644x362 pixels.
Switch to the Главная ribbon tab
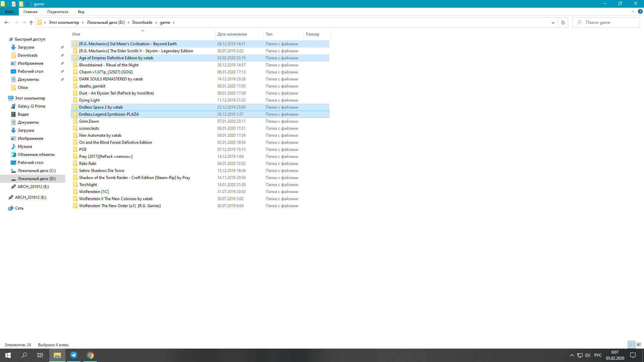(x=31, y=12)
